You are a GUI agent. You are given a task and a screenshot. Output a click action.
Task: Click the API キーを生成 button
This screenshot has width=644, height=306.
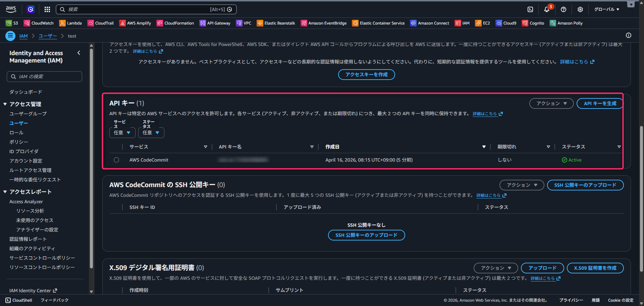coord(600,103)
